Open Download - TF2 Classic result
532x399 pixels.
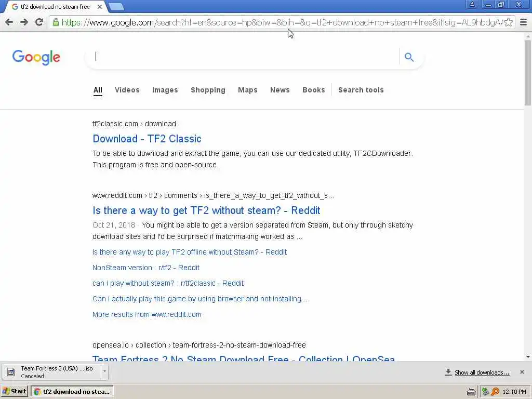click(147, 139)
